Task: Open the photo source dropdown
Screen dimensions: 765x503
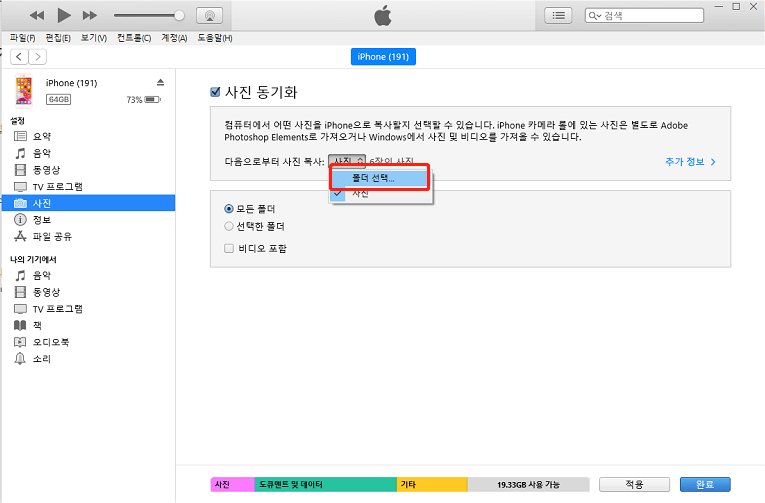Action: 347,161
